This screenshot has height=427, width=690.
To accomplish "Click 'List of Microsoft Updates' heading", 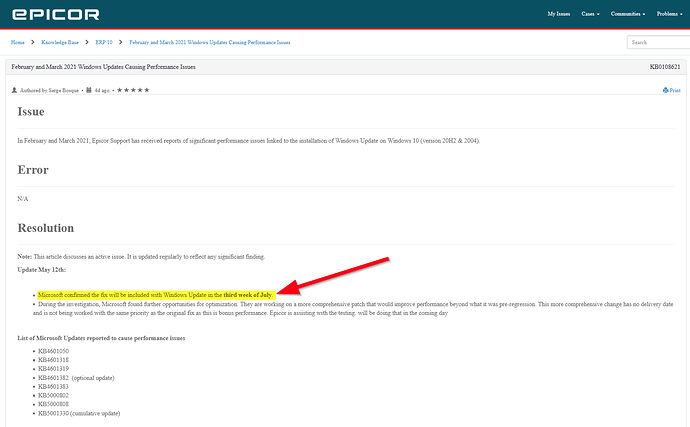I will (x=101, y=338).
